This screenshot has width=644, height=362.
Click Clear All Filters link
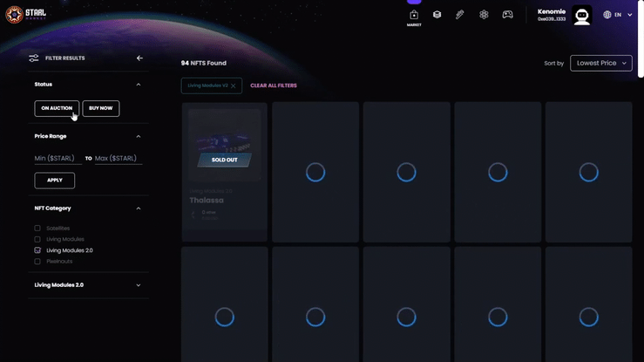click(x=274, y=85)
